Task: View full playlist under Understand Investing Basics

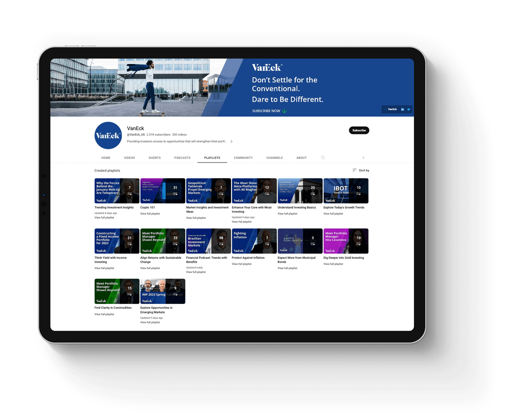Action: 287,214
